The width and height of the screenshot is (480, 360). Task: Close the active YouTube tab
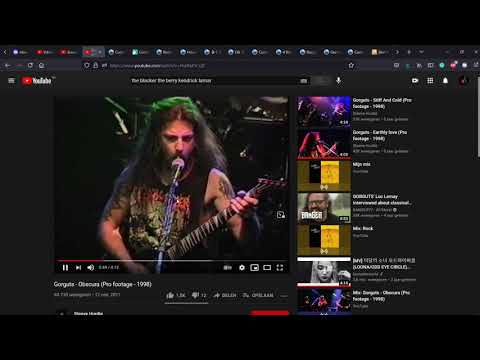[x=100, y=52]
